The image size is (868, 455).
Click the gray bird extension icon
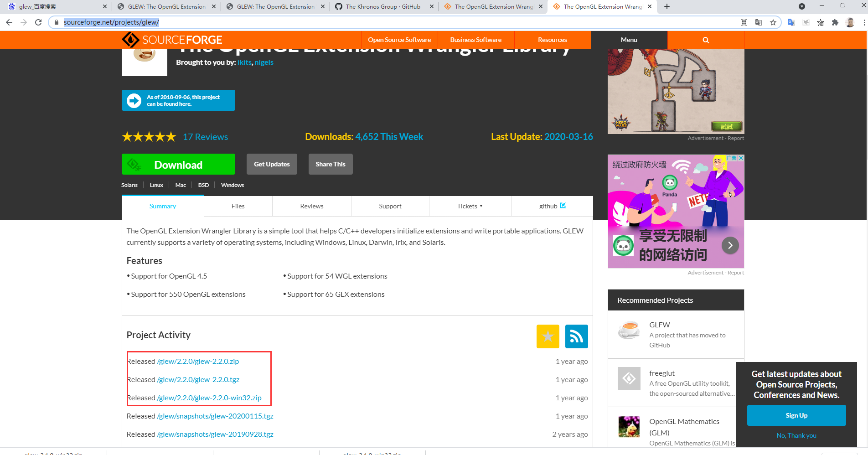point(806,22)
